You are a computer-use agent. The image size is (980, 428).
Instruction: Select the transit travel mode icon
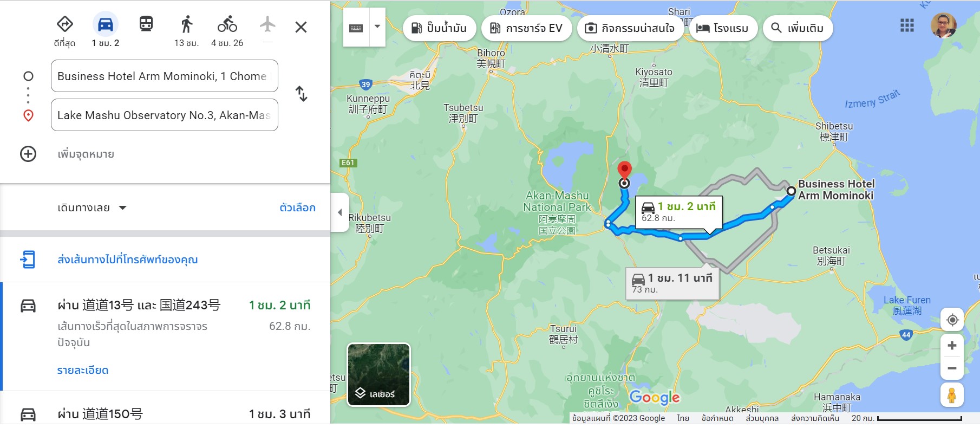click(146, 24)
